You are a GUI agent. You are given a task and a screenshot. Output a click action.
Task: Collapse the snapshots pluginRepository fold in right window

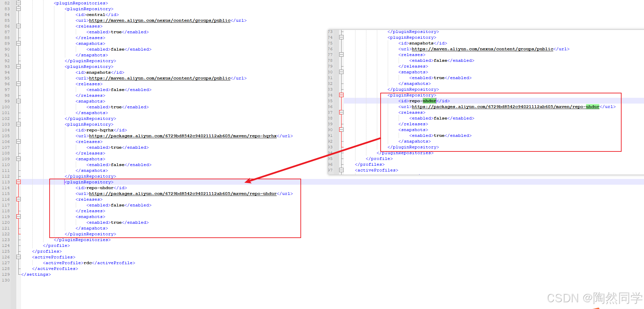coord(342,37)
